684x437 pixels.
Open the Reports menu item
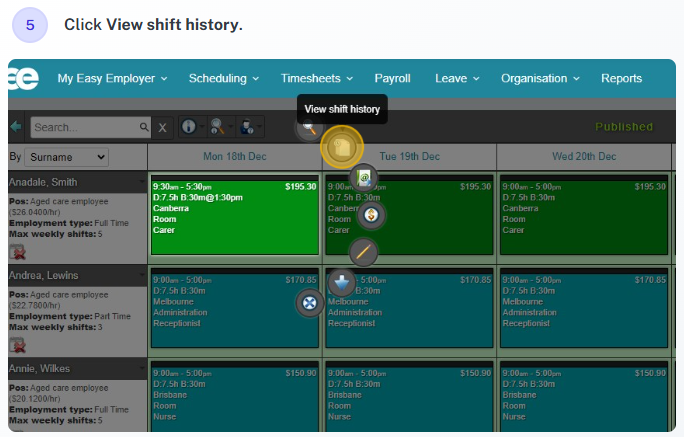(x=621, y=79)
